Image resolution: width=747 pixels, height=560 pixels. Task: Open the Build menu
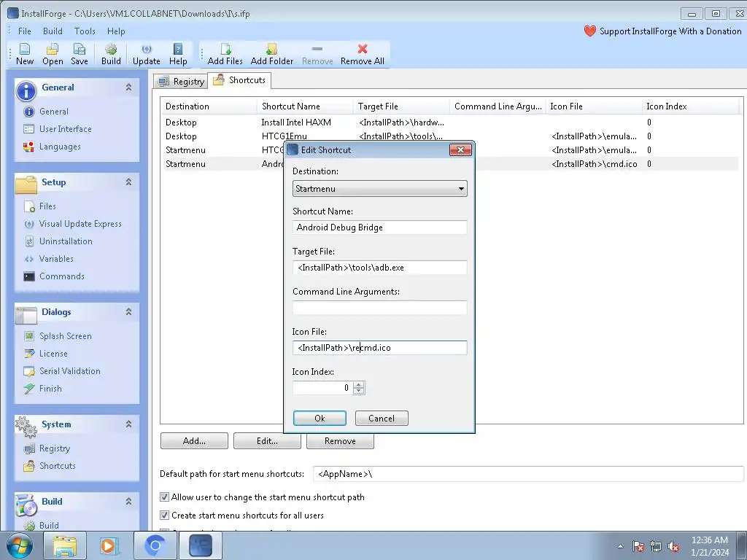(53, 31)
